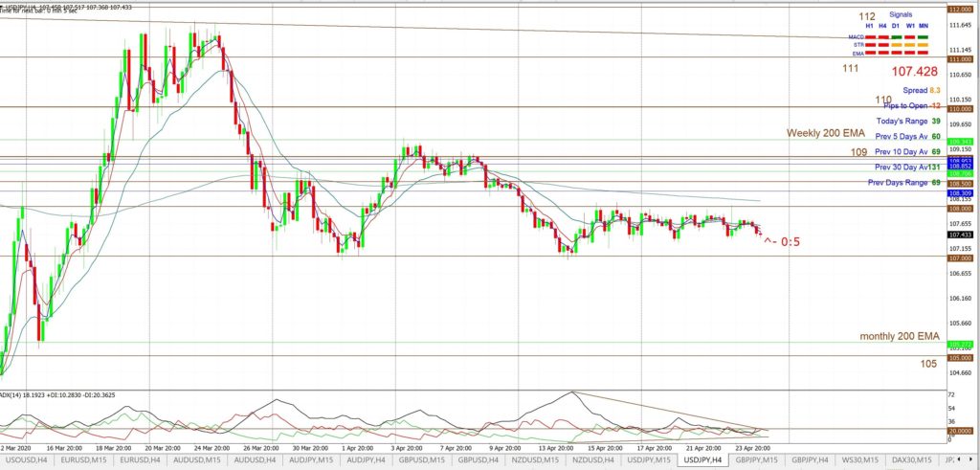Click the 1 Apr 20:00 time label
Image resolution: width=980 pixels, height=470 pixels.
(x=356, y=448)
